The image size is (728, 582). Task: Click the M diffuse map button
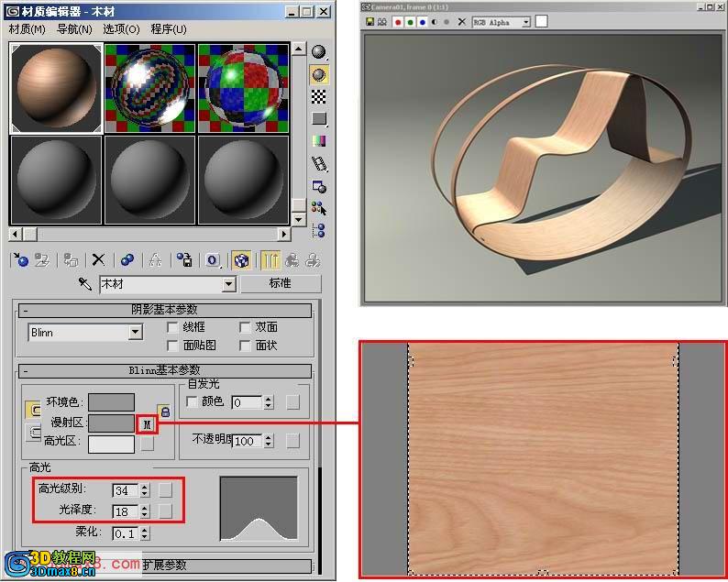[x=148, y=424]
